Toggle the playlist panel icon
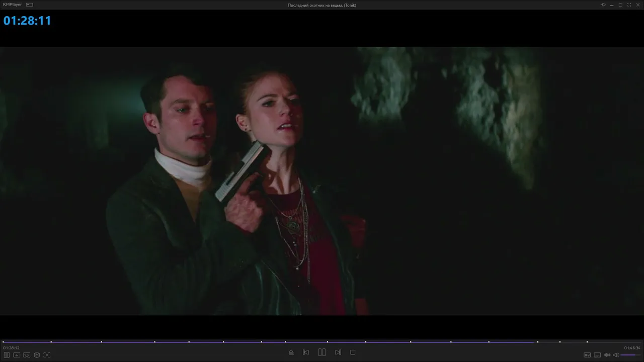The image size is (644, 362). click(x=7, y=355)
